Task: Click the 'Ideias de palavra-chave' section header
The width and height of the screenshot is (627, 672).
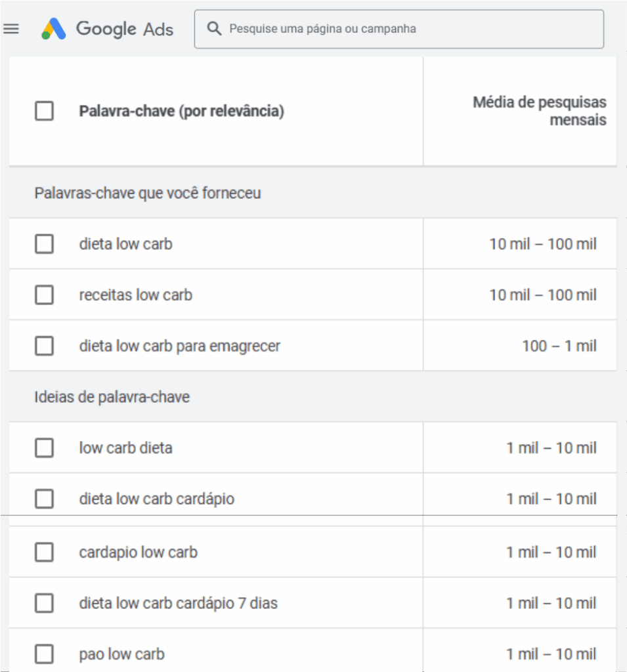Action: coord(112,397)
